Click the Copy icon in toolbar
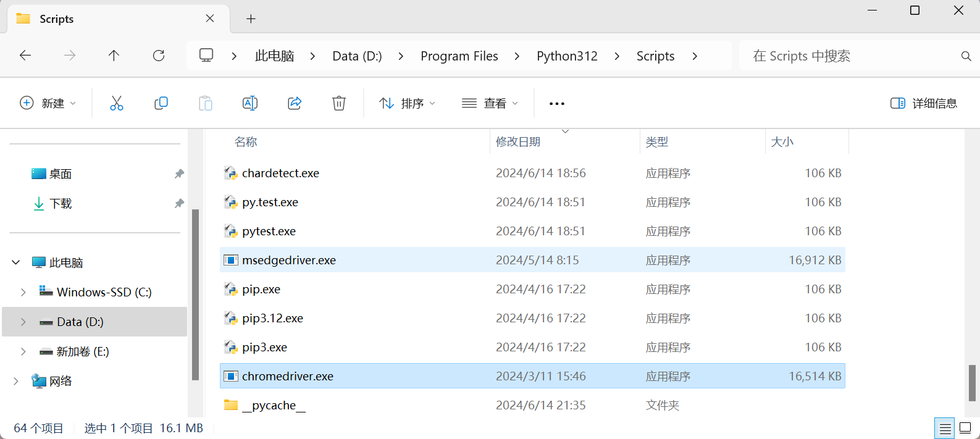Image resolution: width=980 pixels, height=439 pixels. pos(161,103)
